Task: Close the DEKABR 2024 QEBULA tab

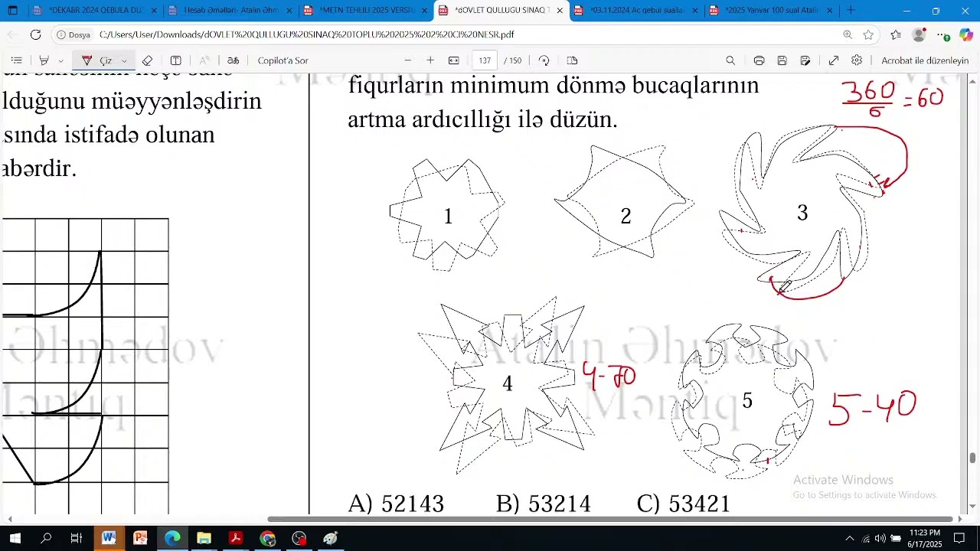Action: pyautogui.click(x=154, y=11)
